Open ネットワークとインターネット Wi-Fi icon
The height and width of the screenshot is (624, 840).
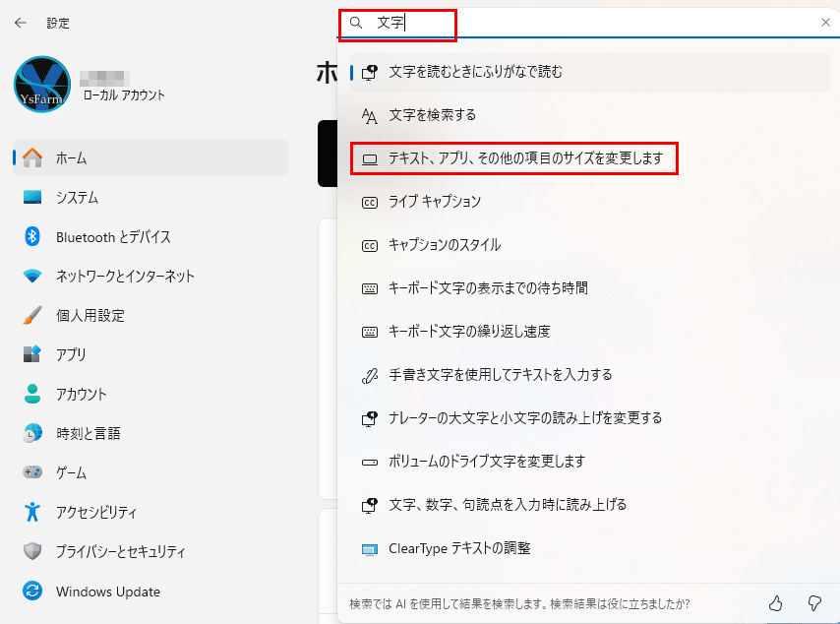[32, 276]
